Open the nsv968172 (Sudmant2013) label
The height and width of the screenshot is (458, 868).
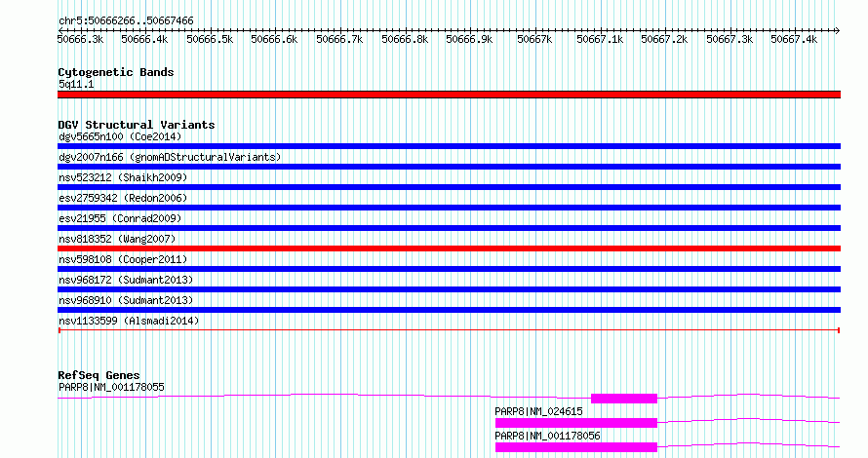pyautogui.click(x=126, y=280)
